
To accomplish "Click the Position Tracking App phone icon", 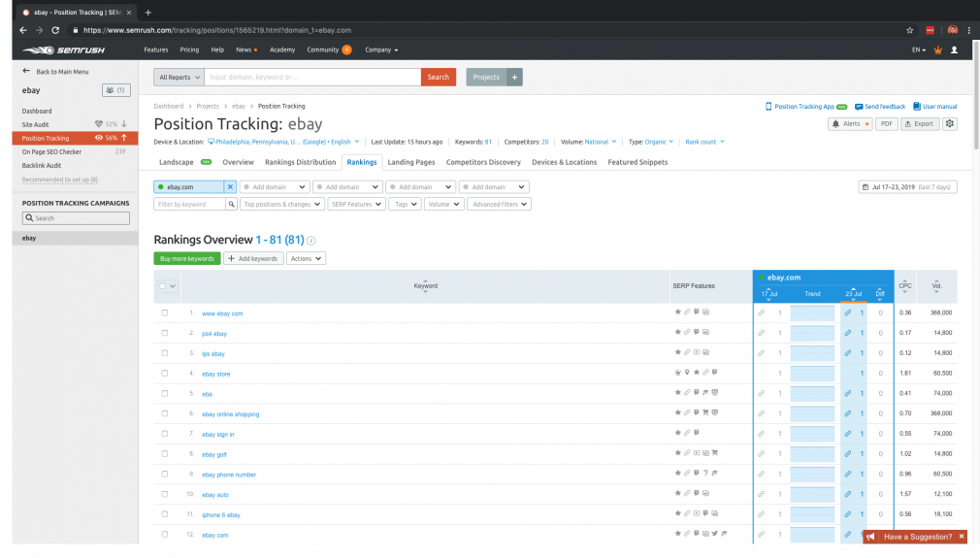I will (x=768, y=106).
